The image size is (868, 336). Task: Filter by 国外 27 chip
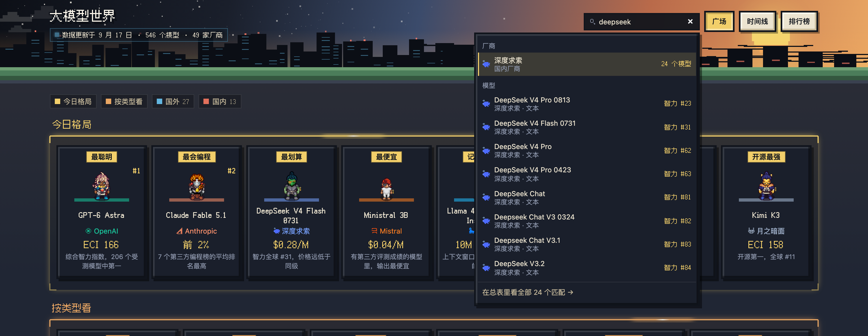pos(173,101)
